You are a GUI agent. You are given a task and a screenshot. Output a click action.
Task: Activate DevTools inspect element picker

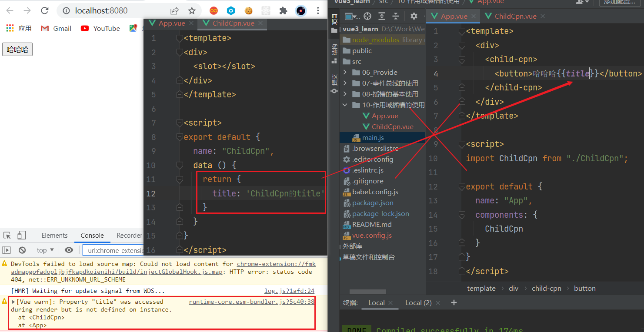7,236
